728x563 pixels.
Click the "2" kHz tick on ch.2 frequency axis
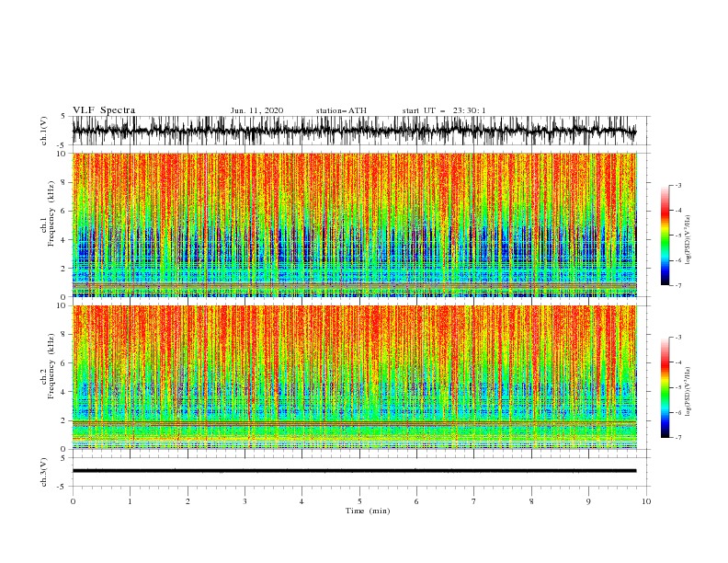point(64,420)
